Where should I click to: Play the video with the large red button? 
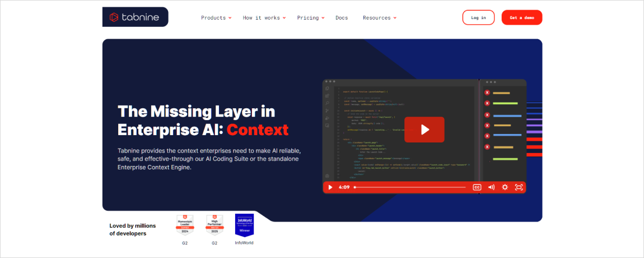[x=424, y=130]
